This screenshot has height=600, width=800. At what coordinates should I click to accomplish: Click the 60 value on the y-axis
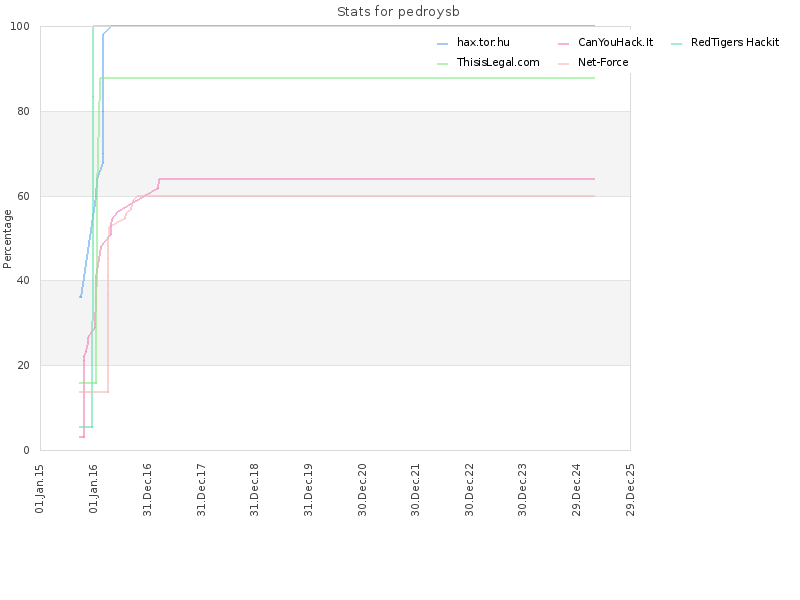(23, 196)
